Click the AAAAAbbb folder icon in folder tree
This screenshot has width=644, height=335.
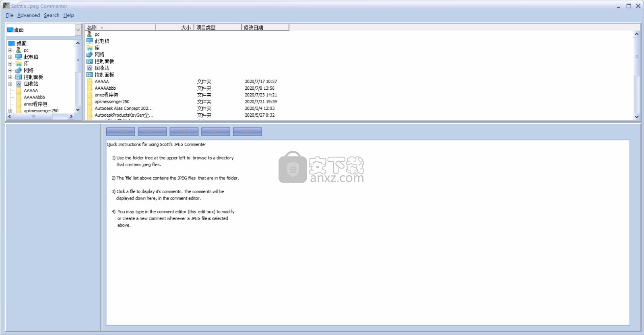[19, 97]
